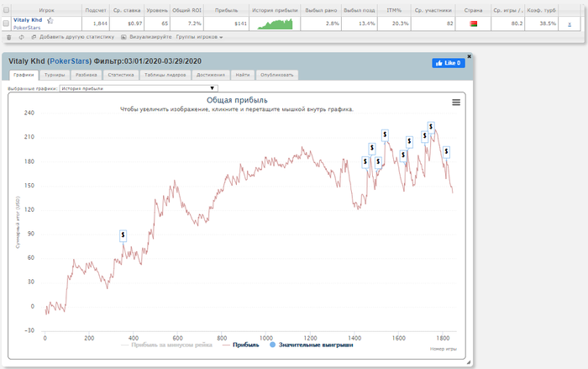This screenshot has width=588, height=369.
Task: Click the 'Визуализируйте' link
Action: [147, 37]
